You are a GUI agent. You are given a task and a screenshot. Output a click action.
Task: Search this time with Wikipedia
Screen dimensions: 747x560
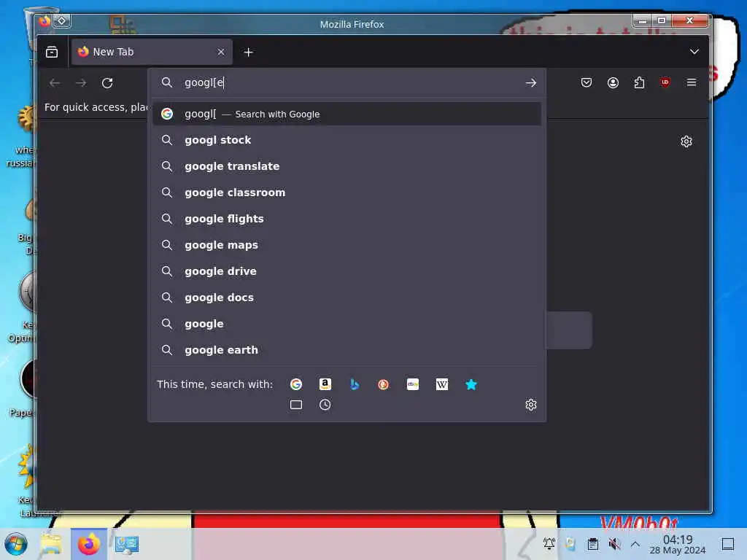tap(441, 384)
